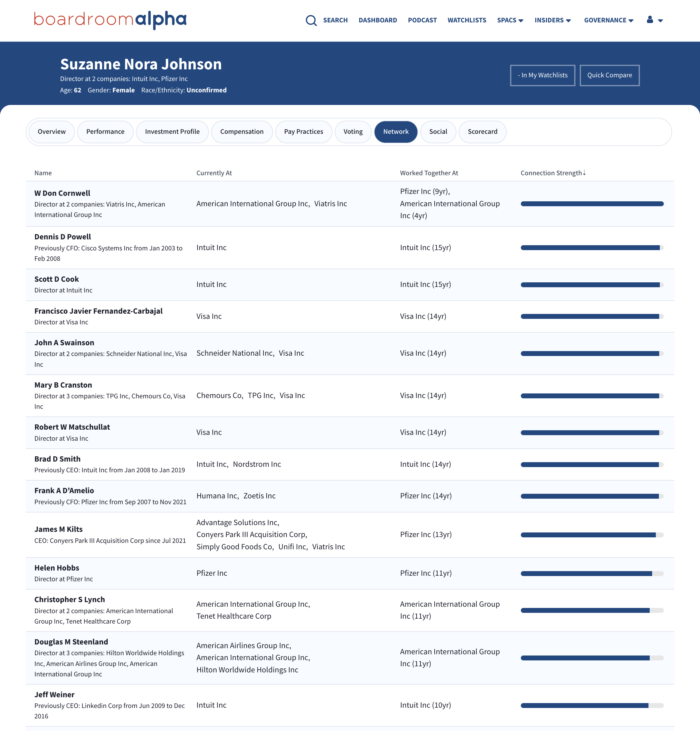Open Douglas M Steenland's profile
The width and height of the screenshot is (700, 731).
tap(71, 642)
